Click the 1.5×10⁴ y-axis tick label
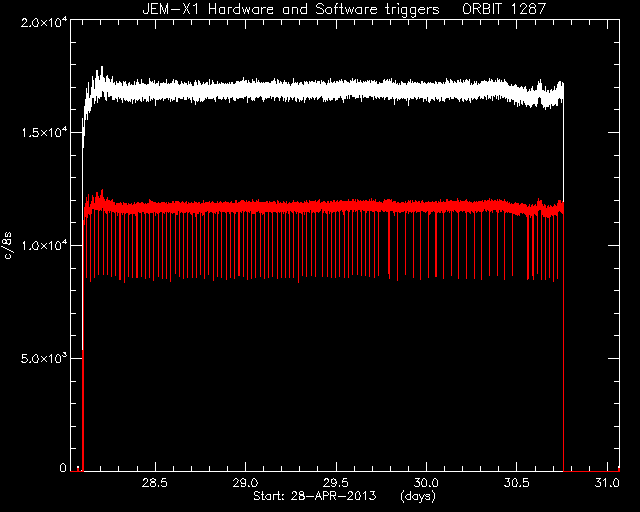The image size is (640, 512). pyautogui.click(x=44, y=133)
